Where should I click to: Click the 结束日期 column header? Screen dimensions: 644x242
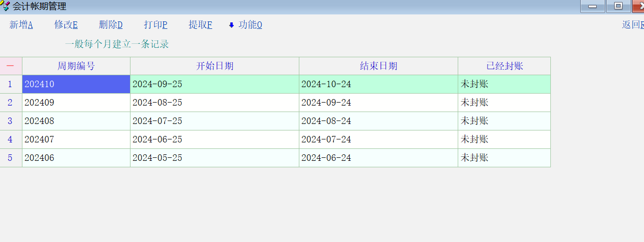379,66
